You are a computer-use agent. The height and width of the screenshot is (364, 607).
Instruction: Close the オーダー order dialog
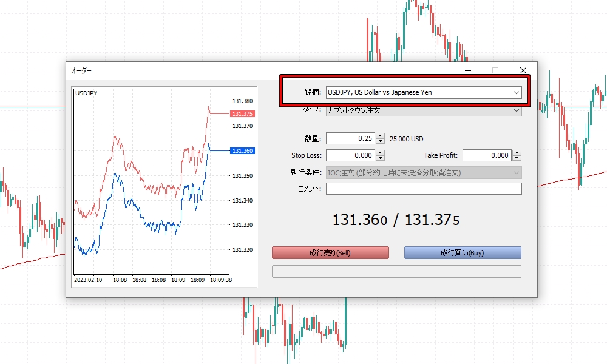point(523,71)
